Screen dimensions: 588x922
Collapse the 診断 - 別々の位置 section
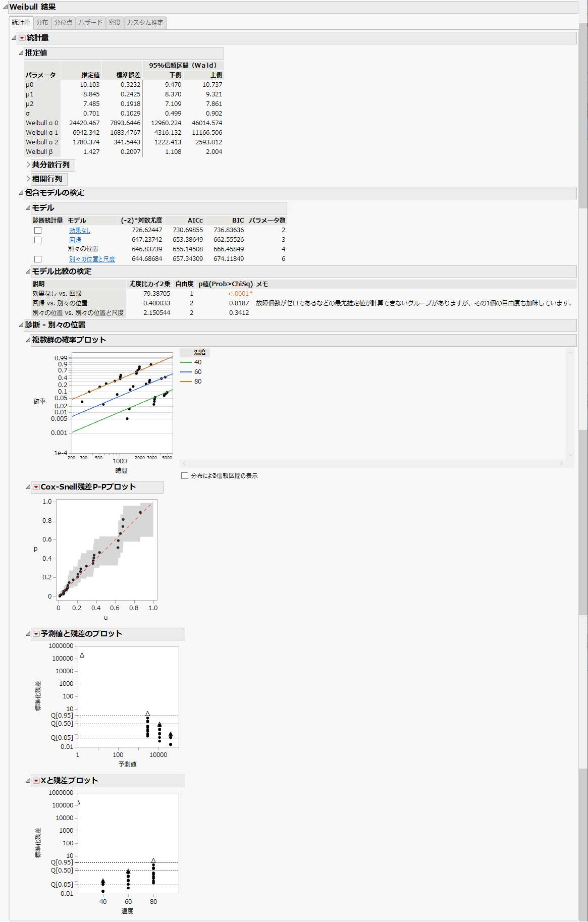click(x=21, y=325)
